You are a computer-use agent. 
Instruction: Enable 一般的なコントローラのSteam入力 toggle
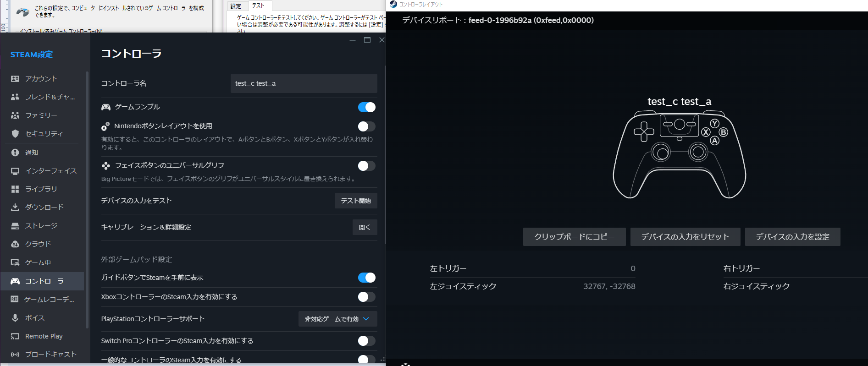(x=367, y=360)
